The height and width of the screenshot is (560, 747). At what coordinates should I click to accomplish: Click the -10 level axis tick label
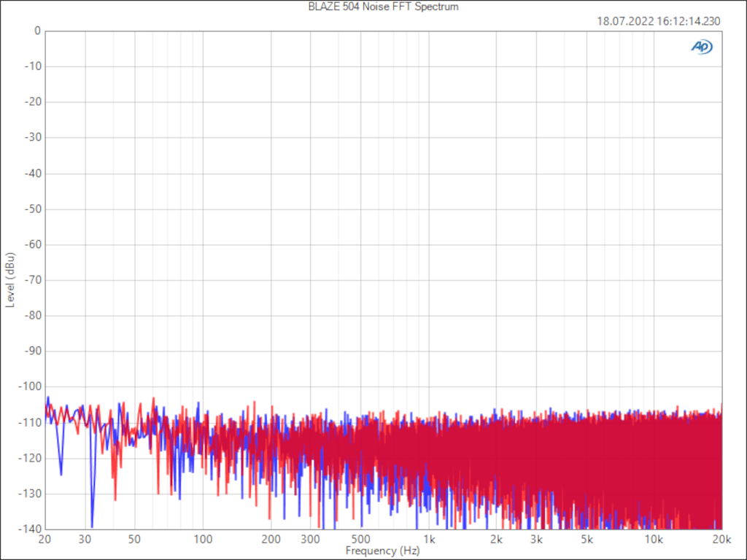point(33,66)
